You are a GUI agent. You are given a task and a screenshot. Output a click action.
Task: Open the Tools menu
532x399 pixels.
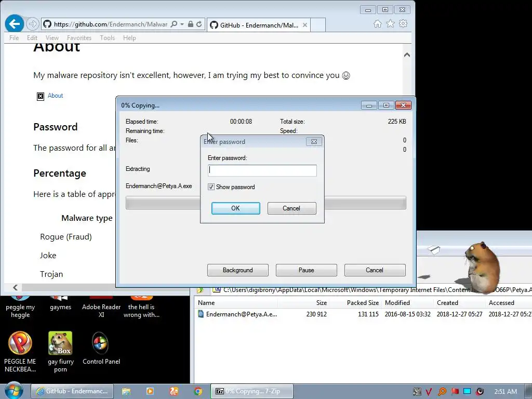107,37
